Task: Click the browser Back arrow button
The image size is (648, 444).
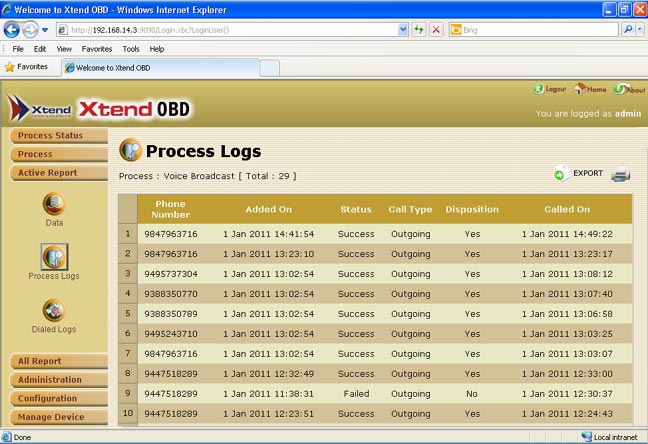Action: [x=12, y=30]
